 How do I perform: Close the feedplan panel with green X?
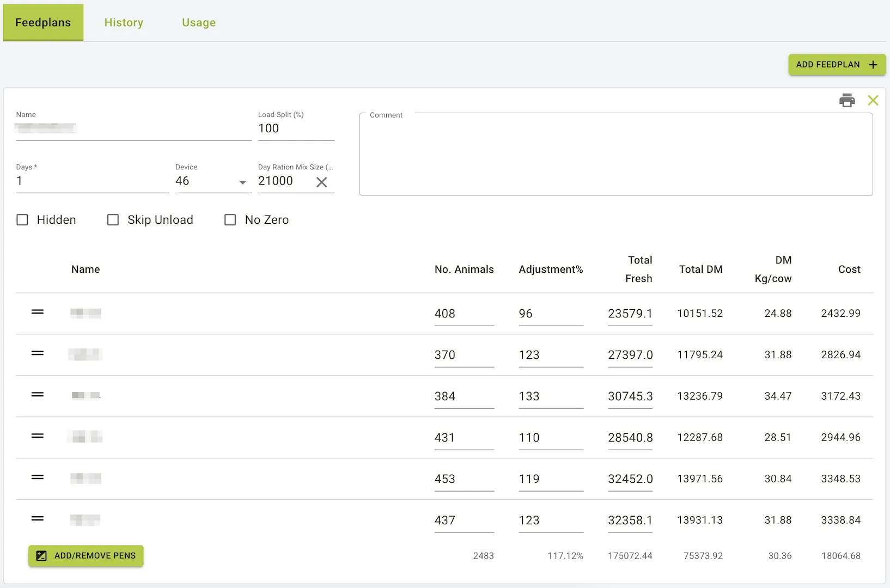(x=873, y=100)
